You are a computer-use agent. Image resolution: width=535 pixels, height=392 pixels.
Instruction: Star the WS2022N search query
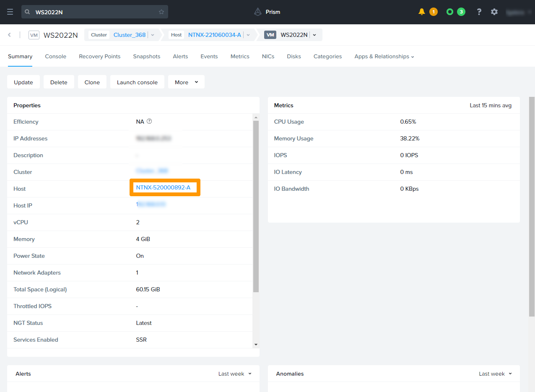coord(161,12)
